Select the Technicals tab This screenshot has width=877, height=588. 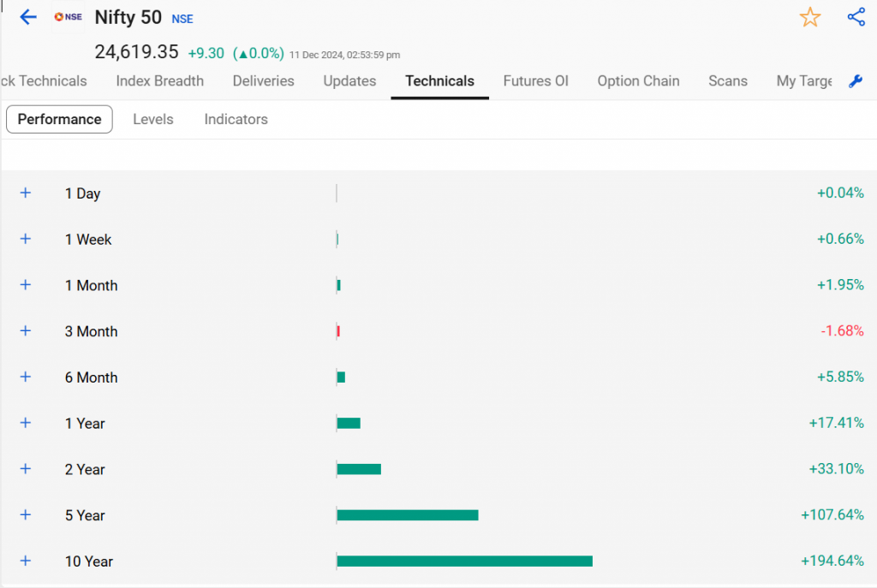click(x=439, y=81)
